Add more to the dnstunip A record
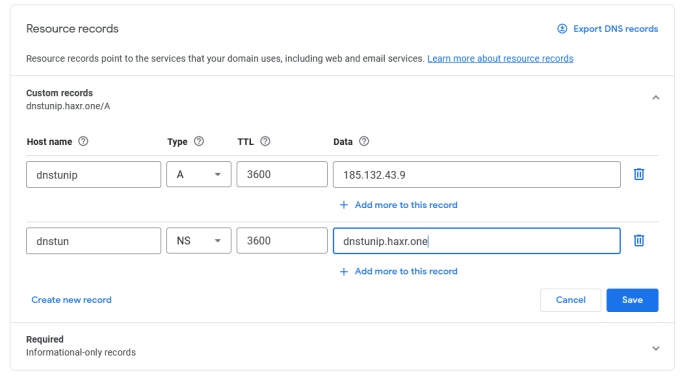The image size is (680, 377). pyautogui.click(x=406, y=205)
